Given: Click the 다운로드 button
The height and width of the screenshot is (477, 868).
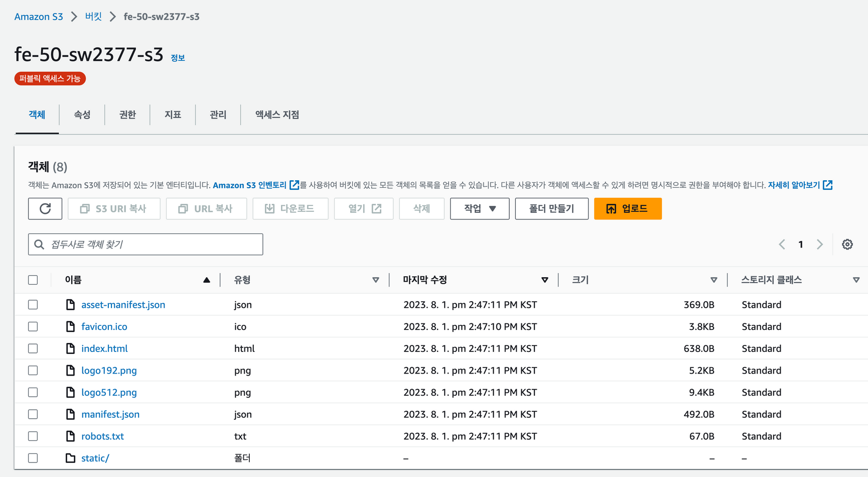Looking at the screenshot, I should coord(291,209).
